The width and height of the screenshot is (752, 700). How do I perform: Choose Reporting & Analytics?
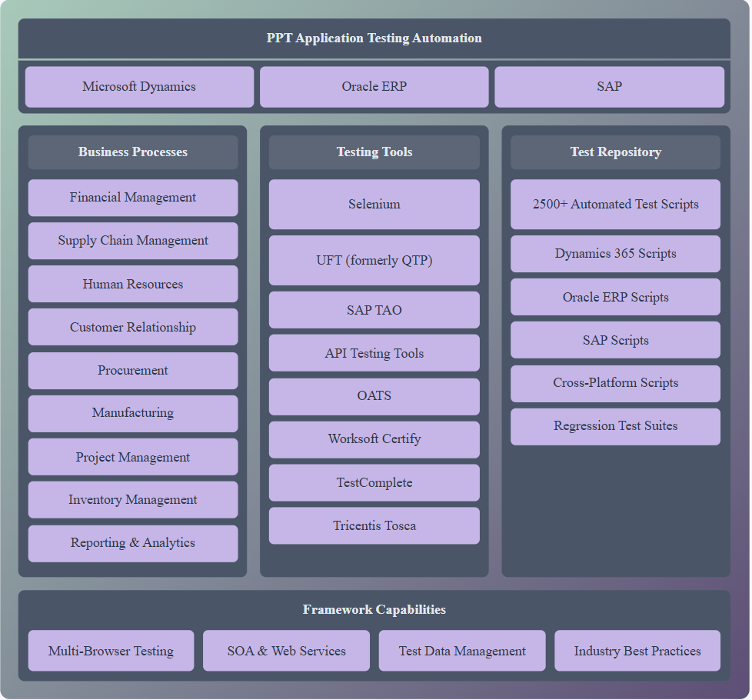pos(133,544)
